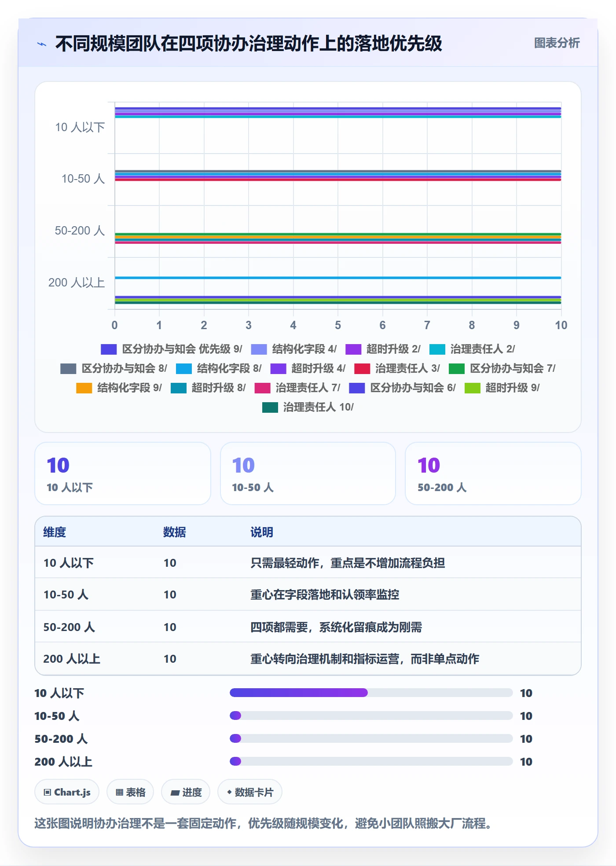The height and width of the screenshot is (866, 616).
Task: Toggle legend item 区分协办与知会 7/
Action: [x=502, y=368]
